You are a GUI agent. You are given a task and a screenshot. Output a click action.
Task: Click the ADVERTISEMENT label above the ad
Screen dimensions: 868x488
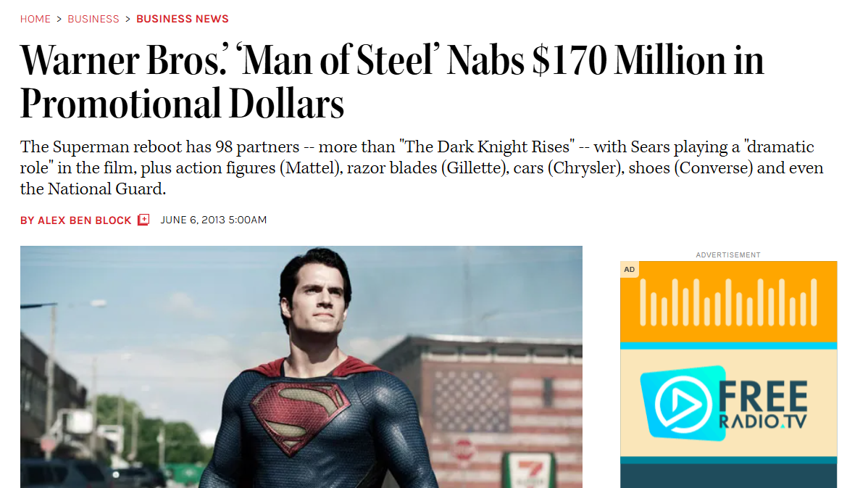tap(728, 255)
